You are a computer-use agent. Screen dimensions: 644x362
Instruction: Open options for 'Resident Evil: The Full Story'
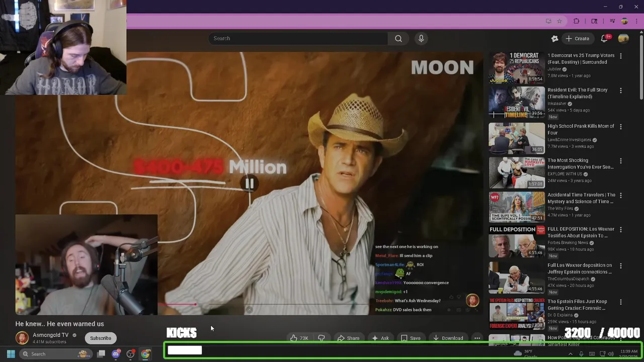621,90
